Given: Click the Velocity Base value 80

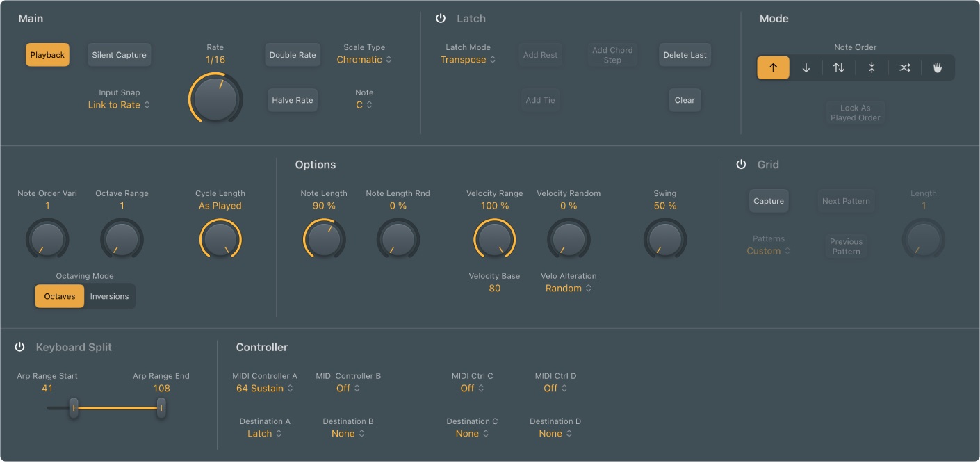Looking at the screenshot, I should point(494,289).
